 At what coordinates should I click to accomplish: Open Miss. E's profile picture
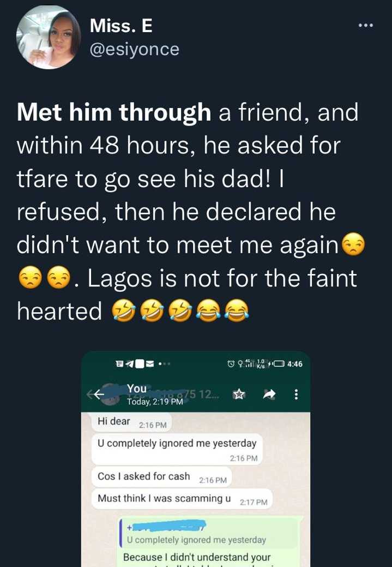49,37
